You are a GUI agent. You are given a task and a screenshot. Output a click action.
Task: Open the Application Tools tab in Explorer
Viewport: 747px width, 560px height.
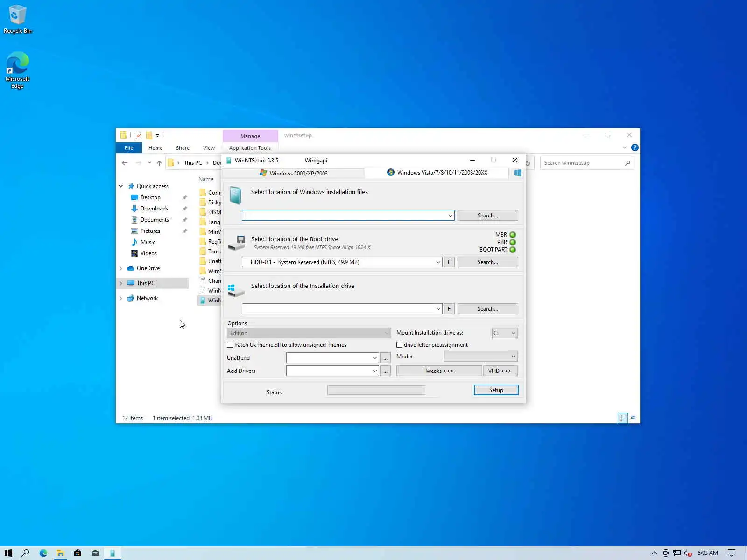pyautogui.click(x=250, y=148)
